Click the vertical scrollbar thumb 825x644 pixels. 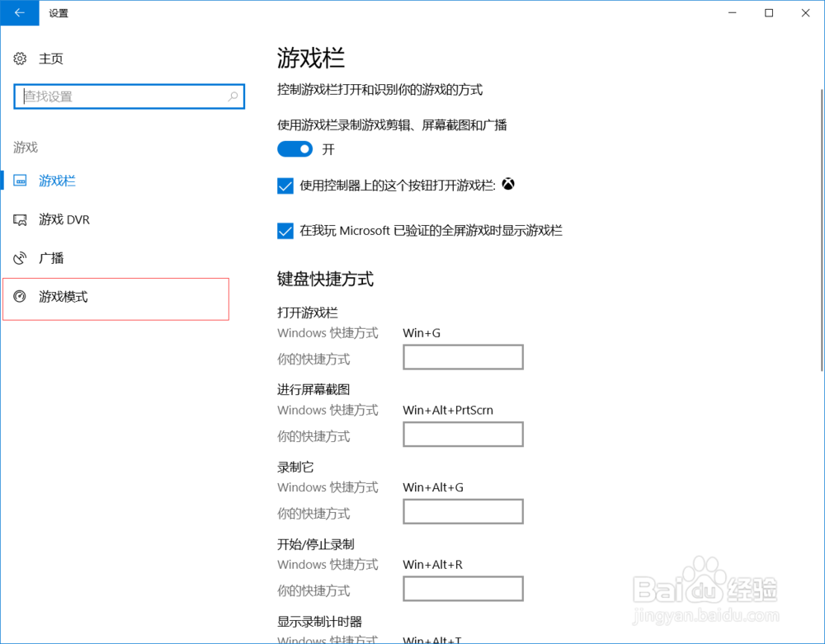pos(822,230)
